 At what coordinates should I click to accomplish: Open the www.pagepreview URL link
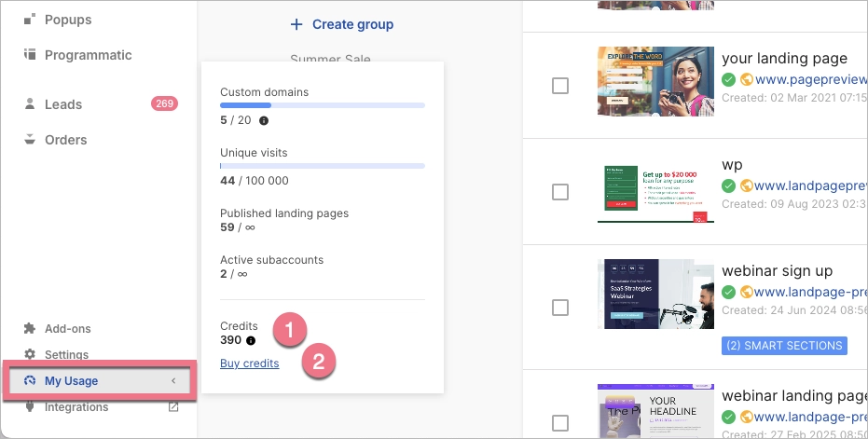[811, 80]
